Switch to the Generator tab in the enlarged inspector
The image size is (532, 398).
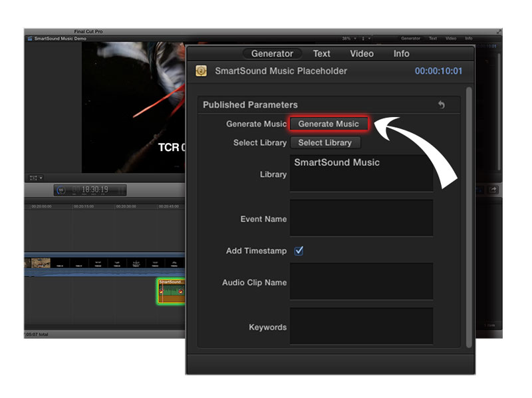272,54
